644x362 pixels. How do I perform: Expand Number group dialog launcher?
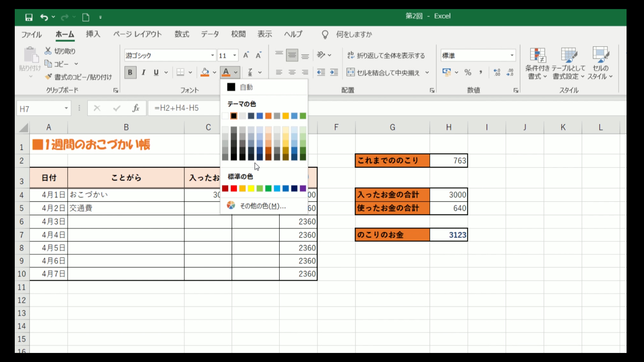pos(516,90)
